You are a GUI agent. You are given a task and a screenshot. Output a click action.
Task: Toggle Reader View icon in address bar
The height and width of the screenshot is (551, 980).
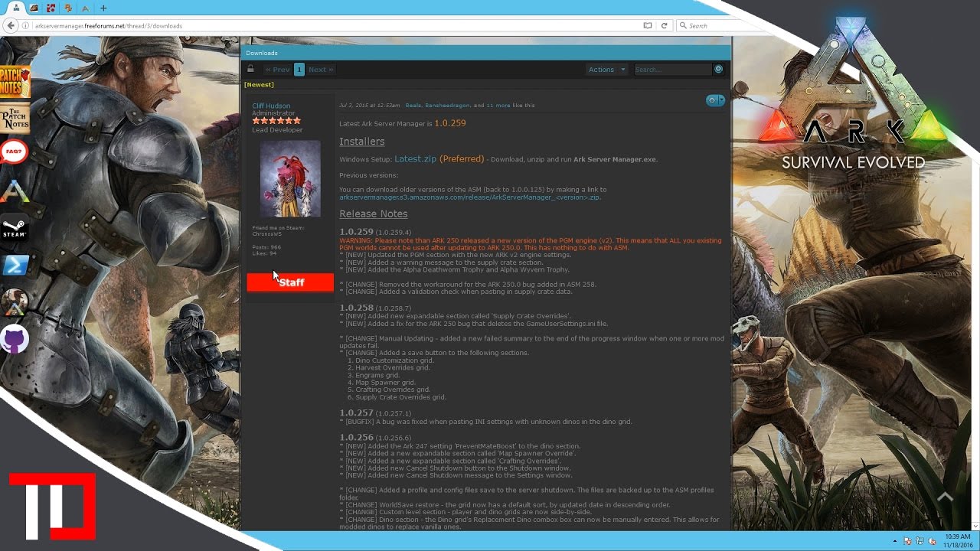pos(648,25)
